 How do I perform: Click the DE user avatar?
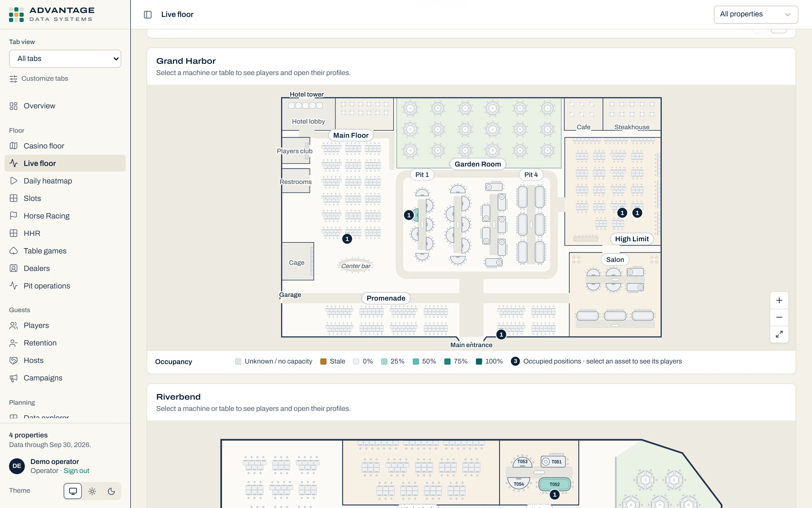coord(17,466)
